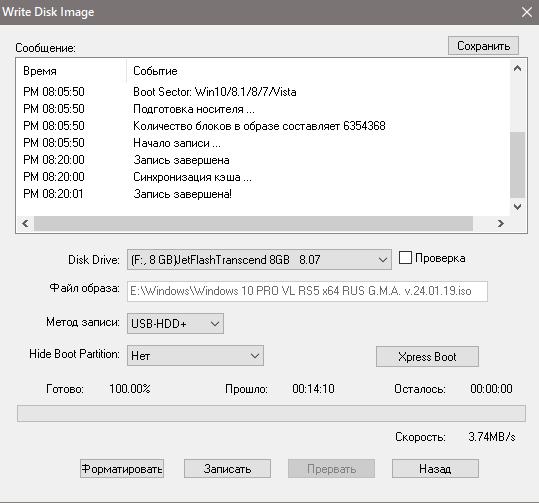
Task: Click the remaining time 00:00:00
Action: [x=491, y=389]
